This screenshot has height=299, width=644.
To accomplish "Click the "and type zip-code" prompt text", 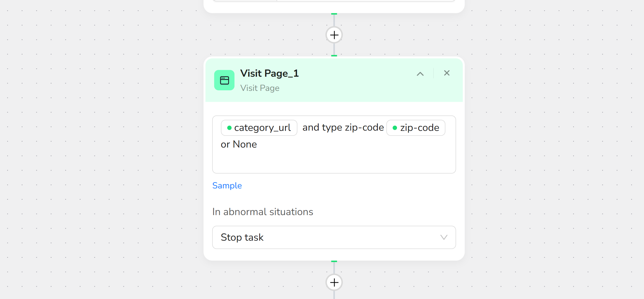I will (343, 128).
